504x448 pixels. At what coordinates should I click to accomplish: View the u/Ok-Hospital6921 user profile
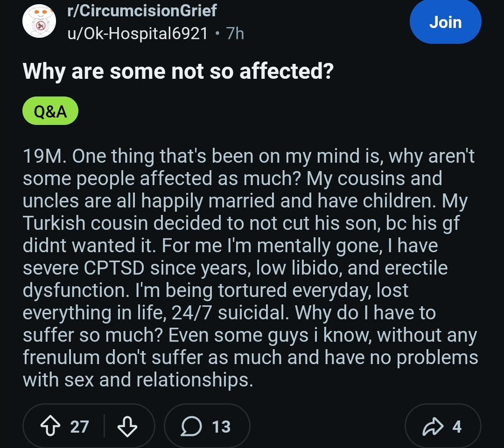[137, 34]
